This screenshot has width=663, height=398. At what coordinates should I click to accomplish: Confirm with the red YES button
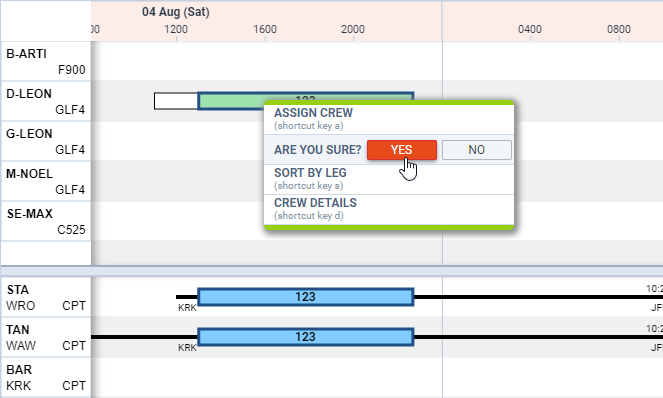click(x=402, y=150)
